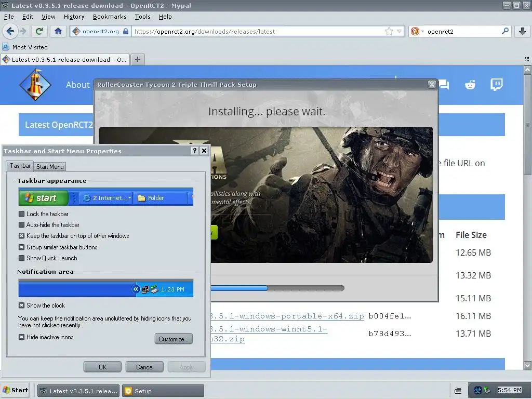
Task: Switch to Start Menu tab
Action: pyautogui.click(x=50, y=167)
